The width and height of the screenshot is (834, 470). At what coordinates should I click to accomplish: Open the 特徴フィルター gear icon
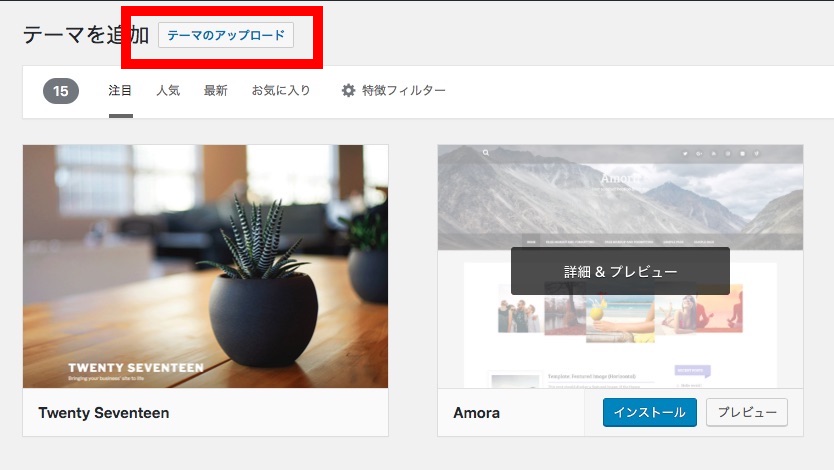(x=348, y=91)
